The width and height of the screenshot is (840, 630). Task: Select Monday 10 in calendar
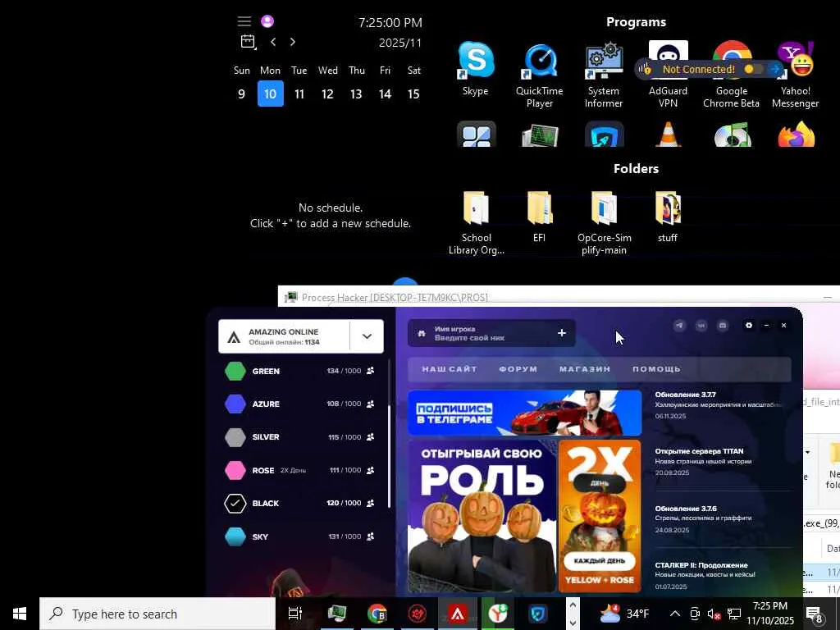click(271, 94)
